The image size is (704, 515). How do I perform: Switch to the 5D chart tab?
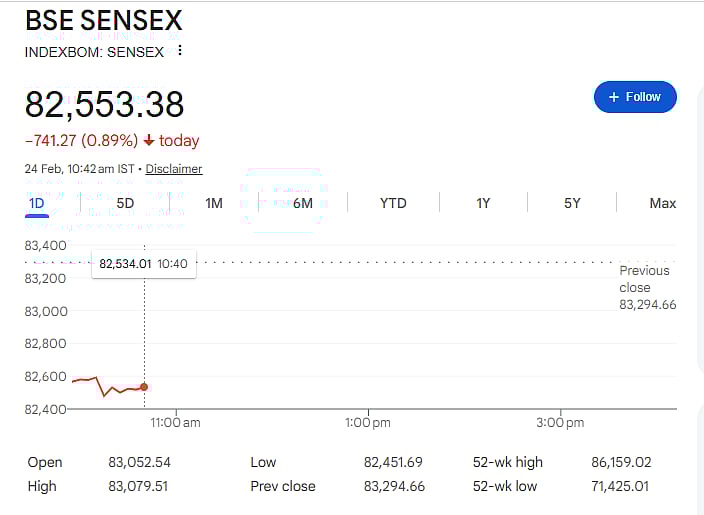pyautogui.click(x=125, y=203)
